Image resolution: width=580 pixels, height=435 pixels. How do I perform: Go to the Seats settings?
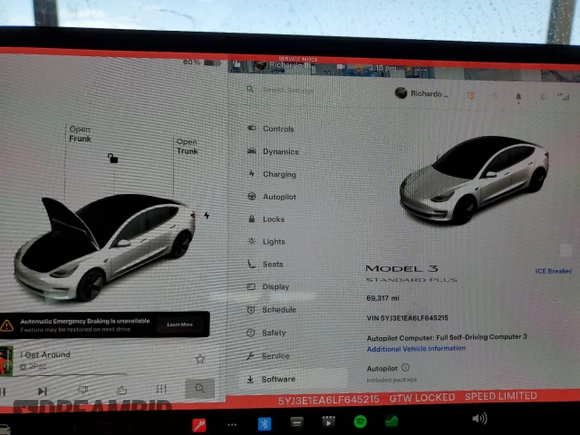tap(265, 264)
